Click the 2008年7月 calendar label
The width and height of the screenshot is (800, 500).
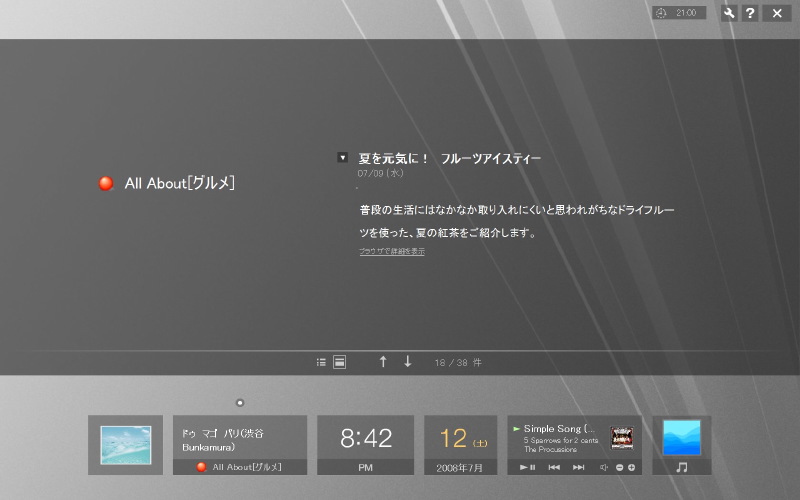click(459, 468)
